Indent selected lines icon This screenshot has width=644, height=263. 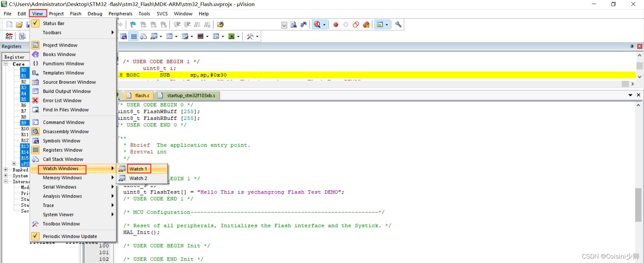177,24
